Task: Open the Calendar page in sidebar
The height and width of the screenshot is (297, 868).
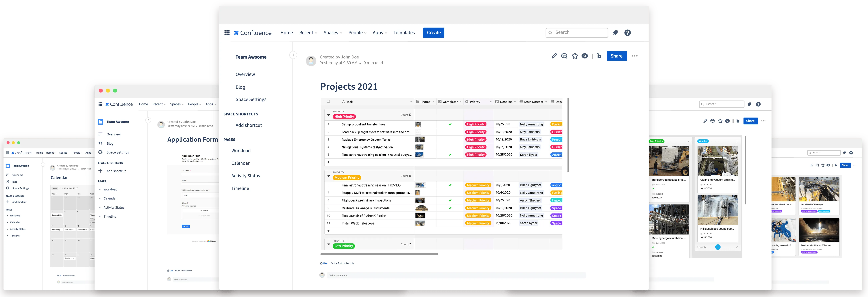Action: pos(240,163)
